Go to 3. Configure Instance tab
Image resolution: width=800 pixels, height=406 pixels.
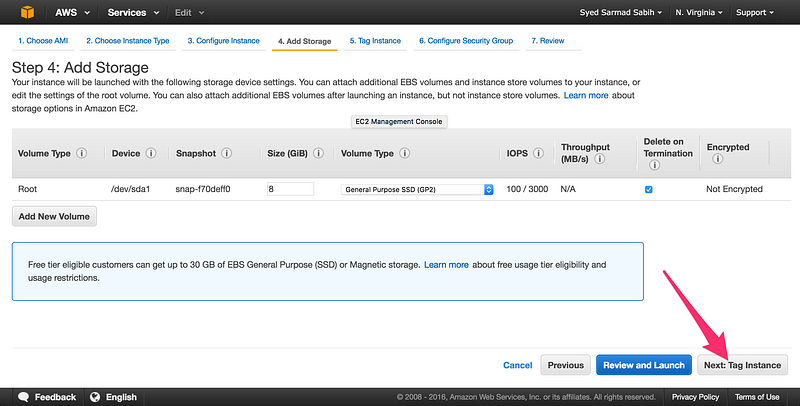(223, 41)
